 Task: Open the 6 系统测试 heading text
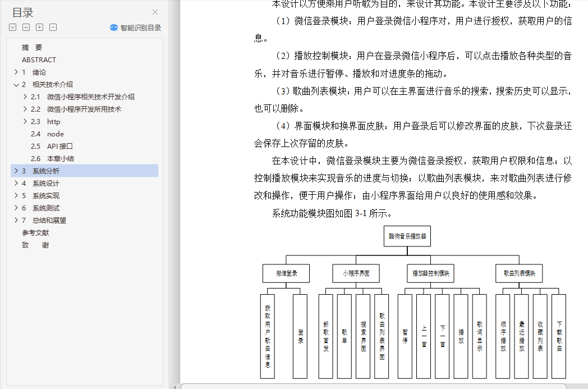(40, 208)
